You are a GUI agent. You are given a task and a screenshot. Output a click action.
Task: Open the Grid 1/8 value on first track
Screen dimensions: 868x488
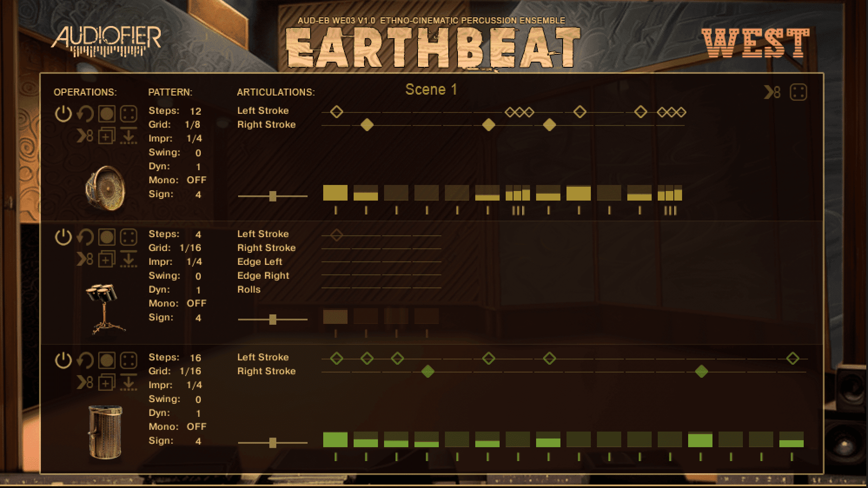(192, 125)
